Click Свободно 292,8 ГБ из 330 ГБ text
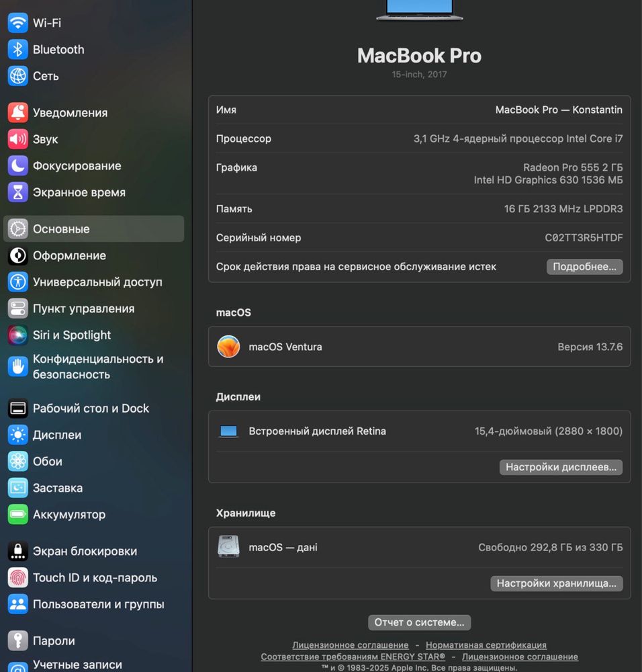Image resolution: width=642 pixels, height=672 pixels. [x=551, y=547]
